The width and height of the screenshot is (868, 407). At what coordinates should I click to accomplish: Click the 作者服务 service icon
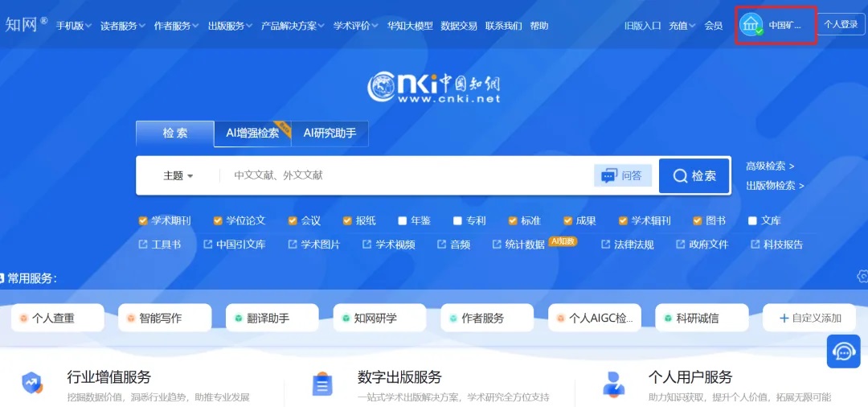[x=452, y=318]
